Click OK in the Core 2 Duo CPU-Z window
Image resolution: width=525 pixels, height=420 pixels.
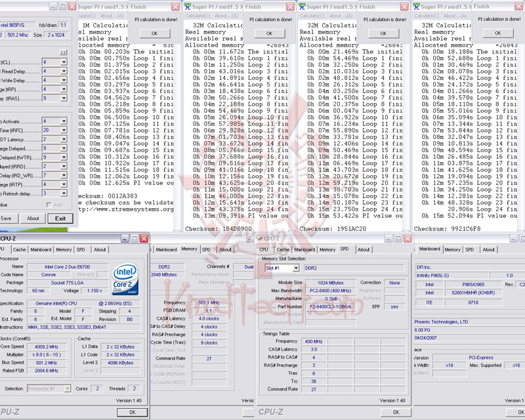coord(133,412)
